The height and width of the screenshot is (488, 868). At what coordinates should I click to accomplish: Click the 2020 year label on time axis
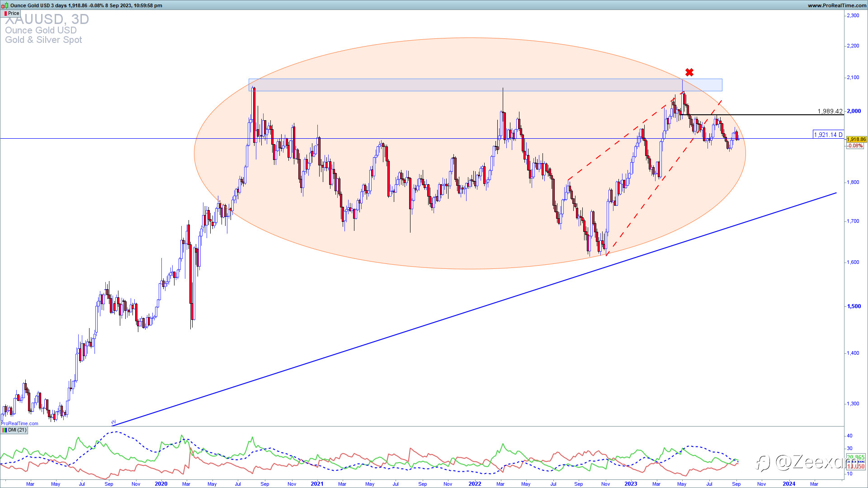click(x=161, y=483)
